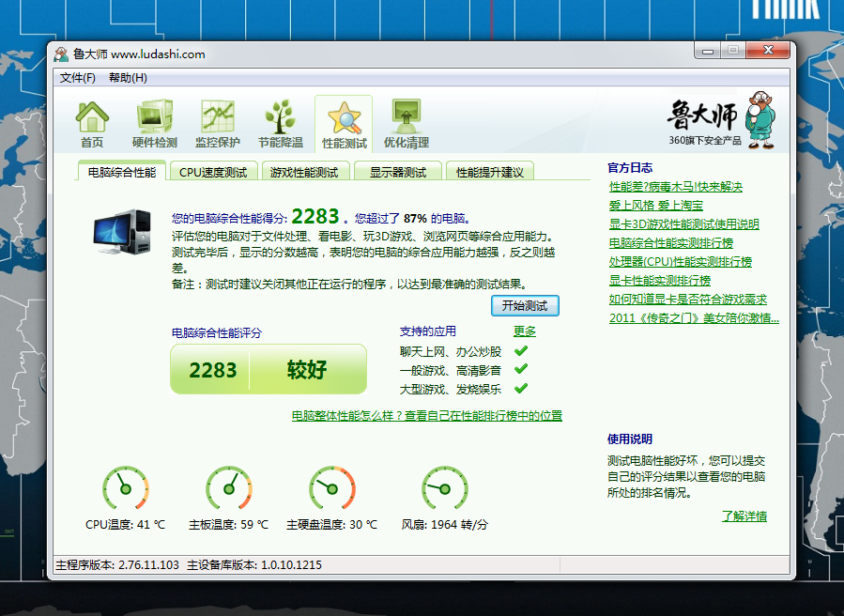844x616 pixels.
Task: Click 主程序版本: 2.76.11.103 status text
Action: (117, 565)
